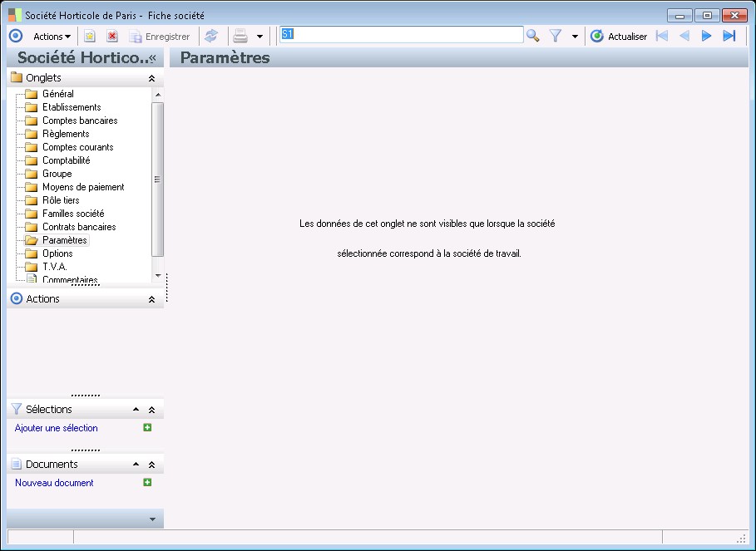Jump to the last record
The width and height of the screenshot is (756, 551).
click(729, 36)
